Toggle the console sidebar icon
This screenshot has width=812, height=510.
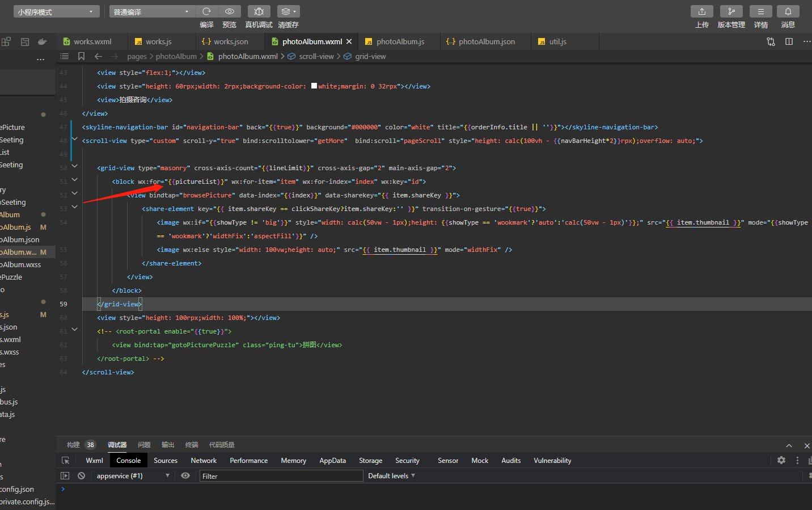pyautogui.click(x=65, y=476)
